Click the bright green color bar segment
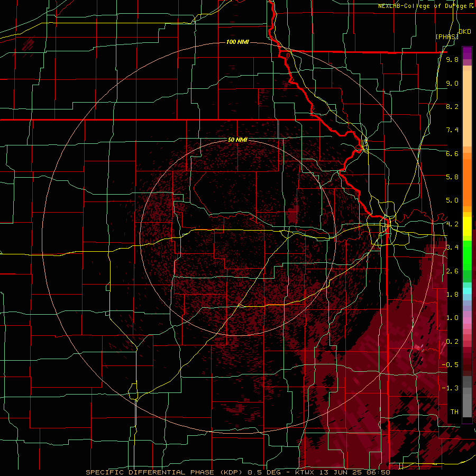The width and height of the screenshot is (476, 476). click(467, 255)
